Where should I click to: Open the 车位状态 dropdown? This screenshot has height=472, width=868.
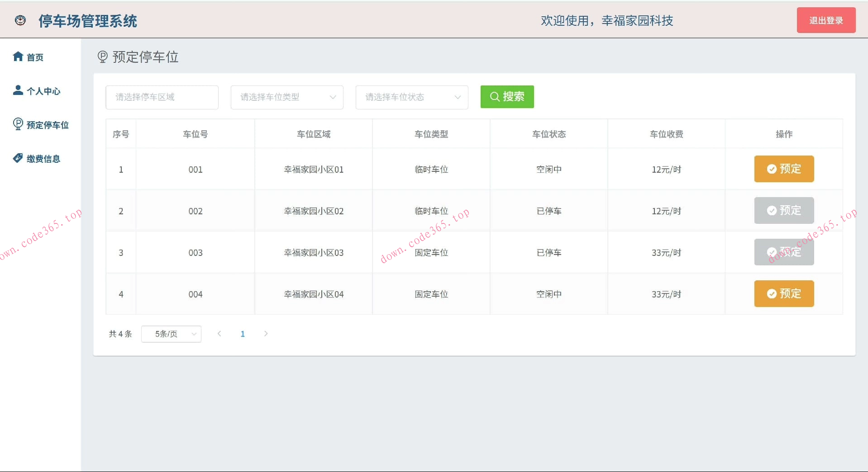coord(411,97)
